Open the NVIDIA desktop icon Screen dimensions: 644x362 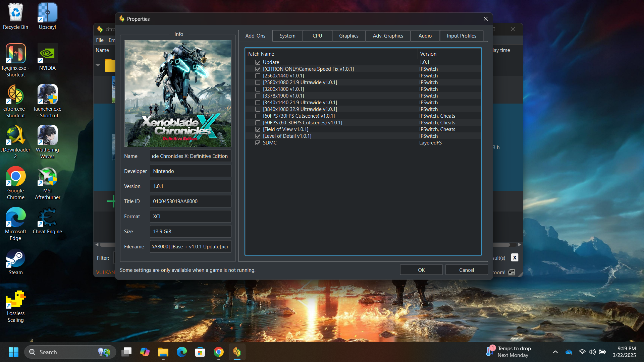47,57
